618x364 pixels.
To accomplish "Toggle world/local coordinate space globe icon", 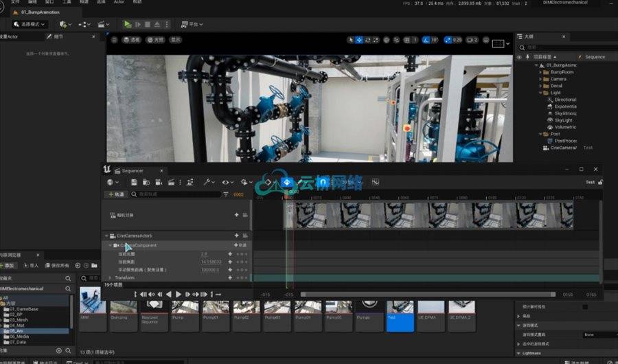I will click(386, 40).
